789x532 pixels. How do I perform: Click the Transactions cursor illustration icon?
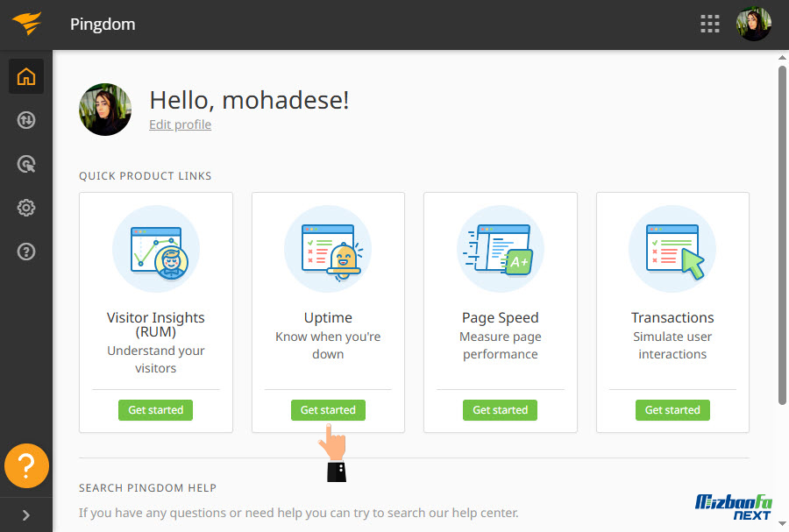click(x=672, y=249)
